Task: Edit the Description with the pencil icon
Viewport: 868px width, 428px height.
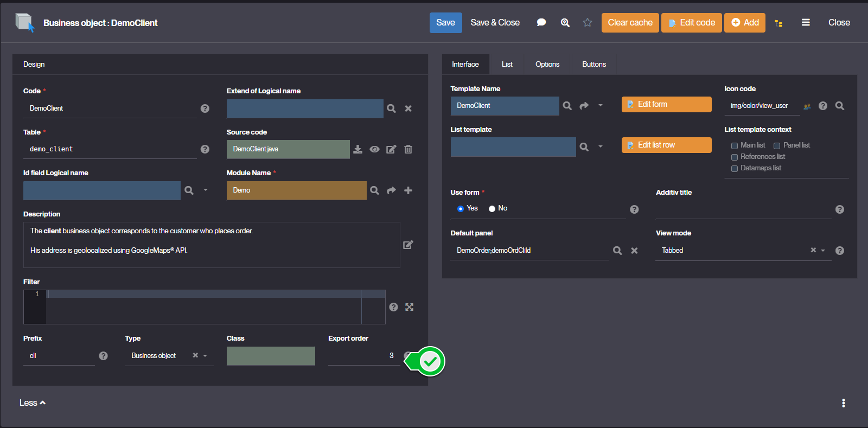Action: (408, 245)
